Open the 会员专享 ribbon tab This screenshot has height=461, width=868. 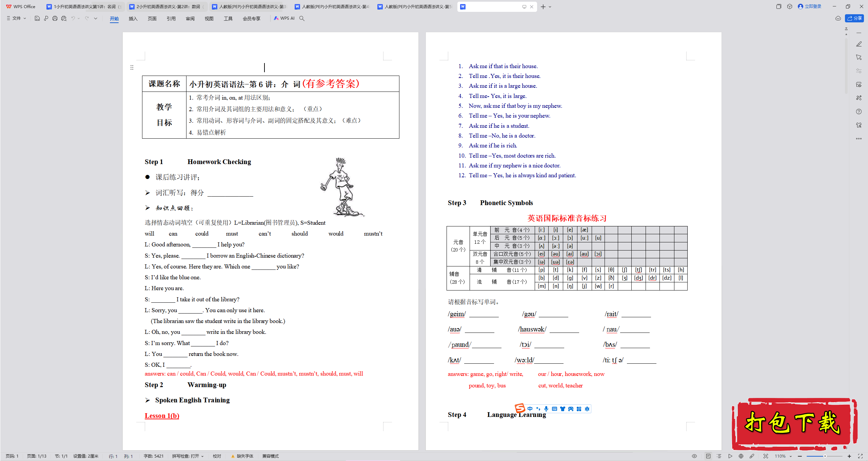(x=252, y=19)
